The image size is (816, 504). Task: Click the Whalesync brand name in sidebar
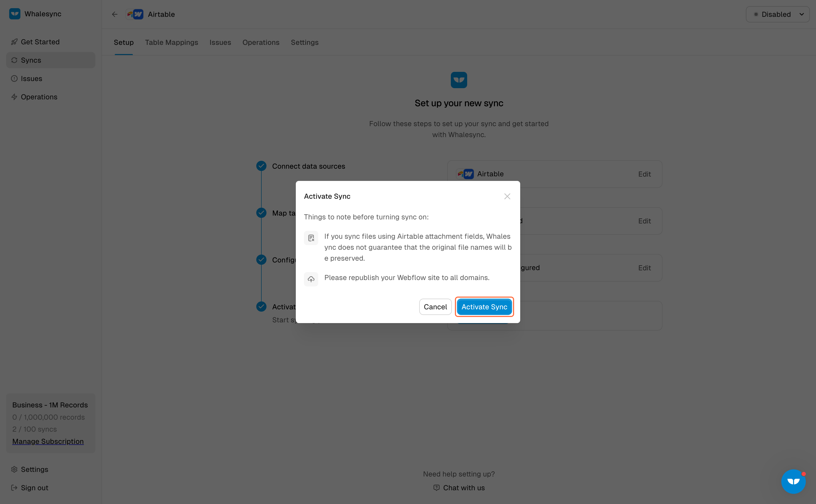pos(43,14)
